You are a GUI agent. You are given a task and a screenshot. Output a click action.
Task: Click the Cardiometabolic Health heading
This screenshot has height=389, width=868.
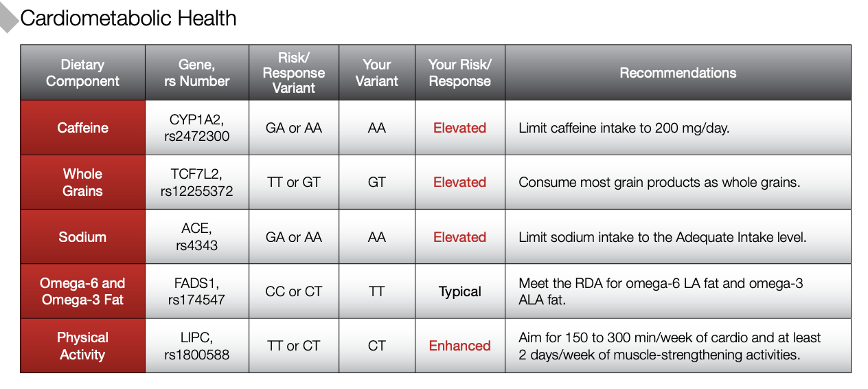(x=128, y=18)
